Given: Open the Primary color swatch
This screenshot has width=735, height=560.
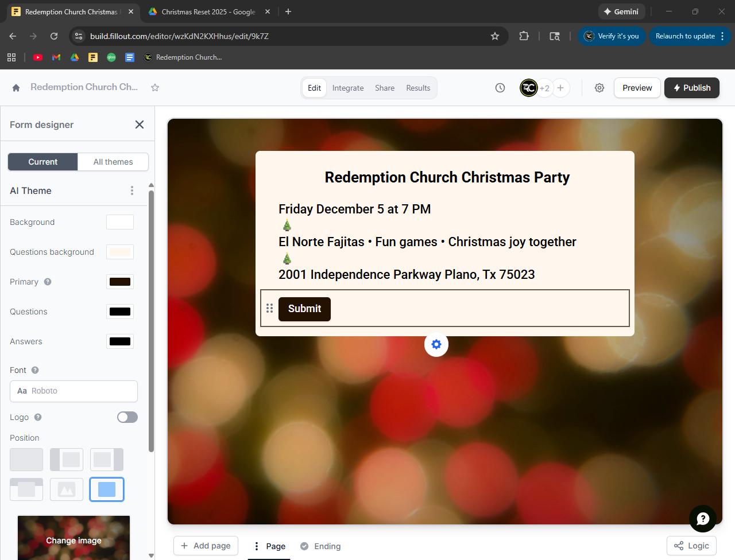Looking at the screenshot, I should click(120, 282).
